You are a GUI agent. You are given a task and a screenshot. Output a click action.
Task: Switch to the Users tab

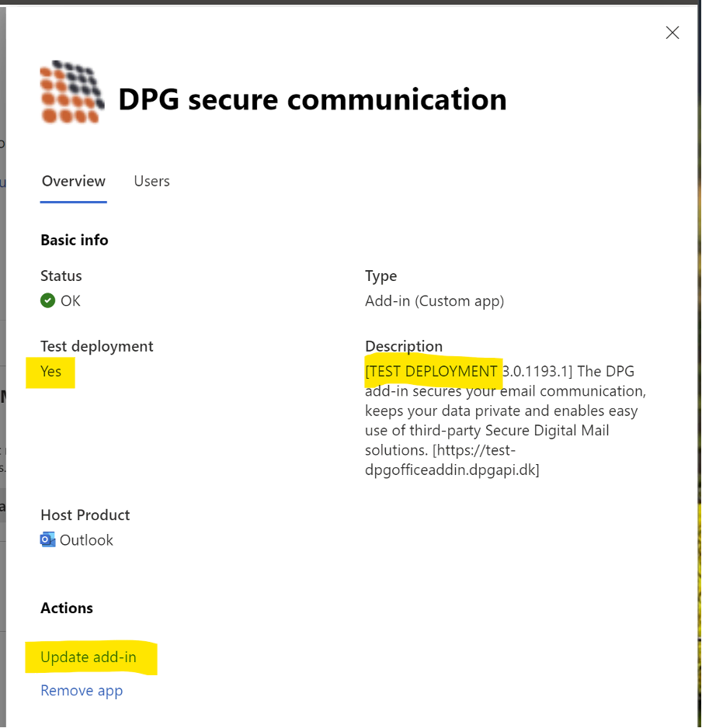151,181
